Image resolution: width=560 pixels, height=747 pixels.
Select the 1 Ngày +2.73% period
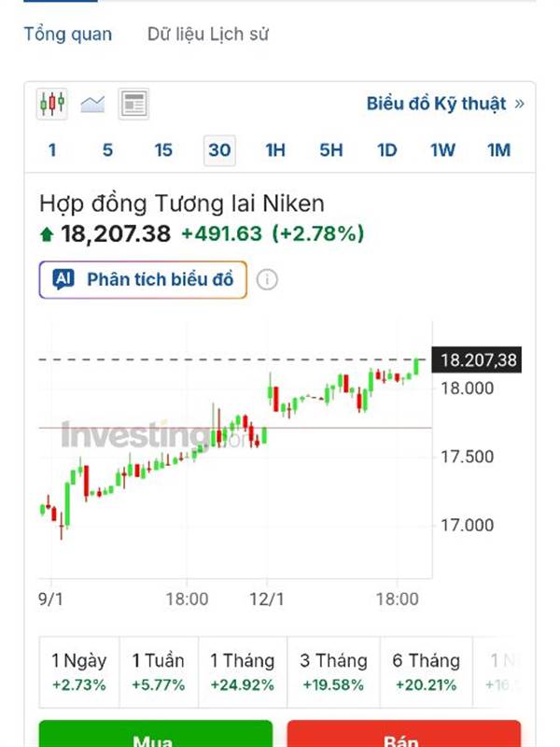[x=79, y=672]
